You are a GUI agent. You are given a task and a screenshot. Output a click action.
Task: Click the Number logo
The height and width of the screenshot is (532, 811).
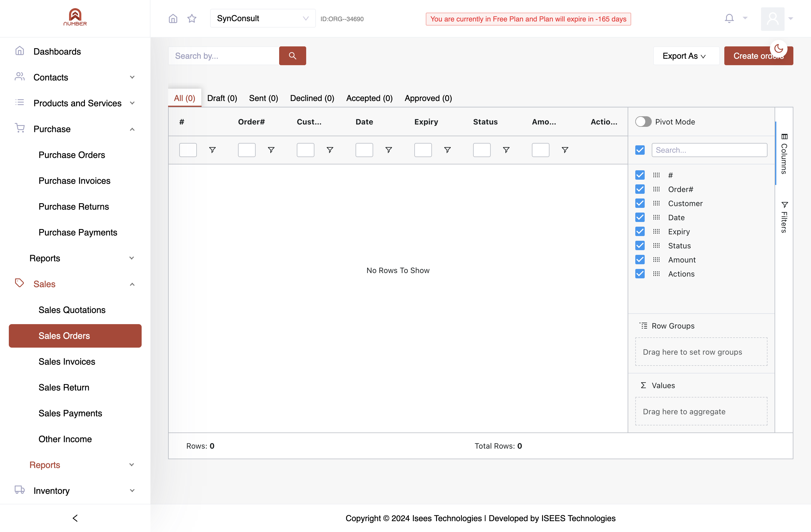pyautogui.click(x=75, y=17)
